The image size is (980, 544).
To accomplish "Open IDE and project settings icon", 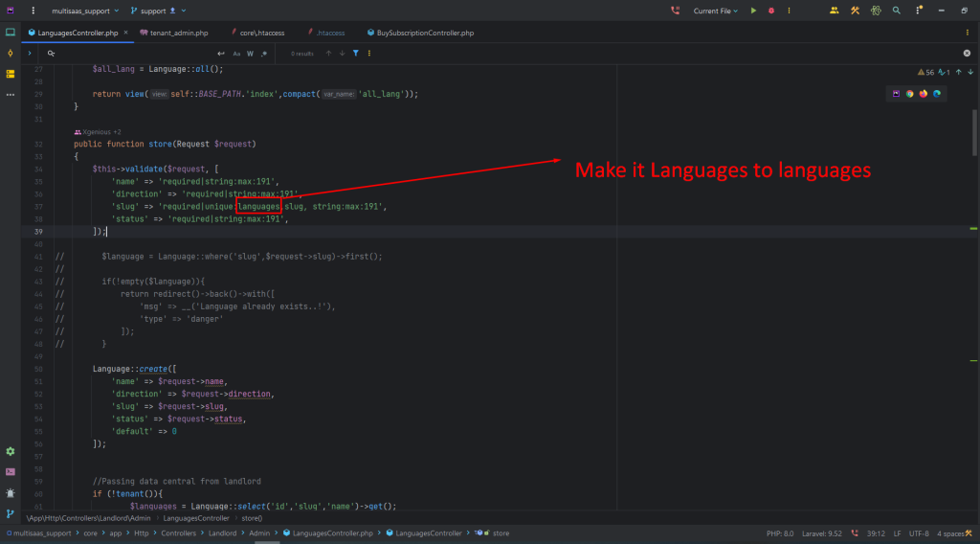I will click(x=919, y=11).
